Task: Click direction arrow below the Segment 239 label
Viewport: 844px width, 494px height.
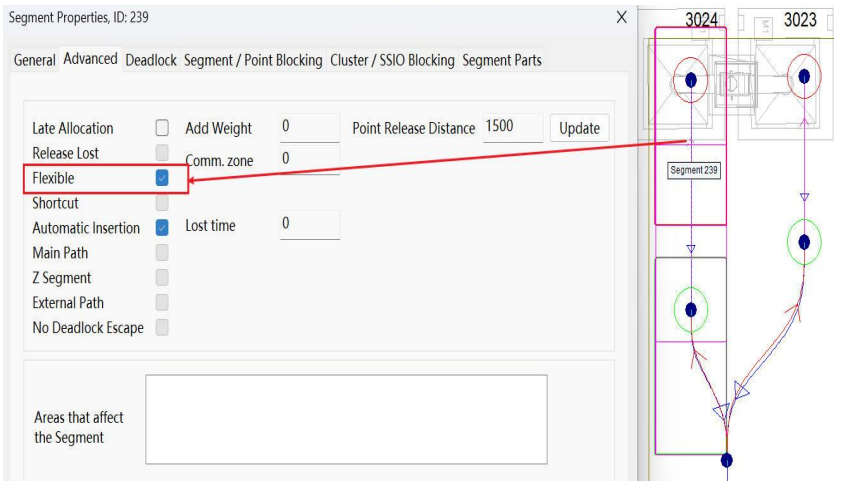Action: (x=691, y=249)
